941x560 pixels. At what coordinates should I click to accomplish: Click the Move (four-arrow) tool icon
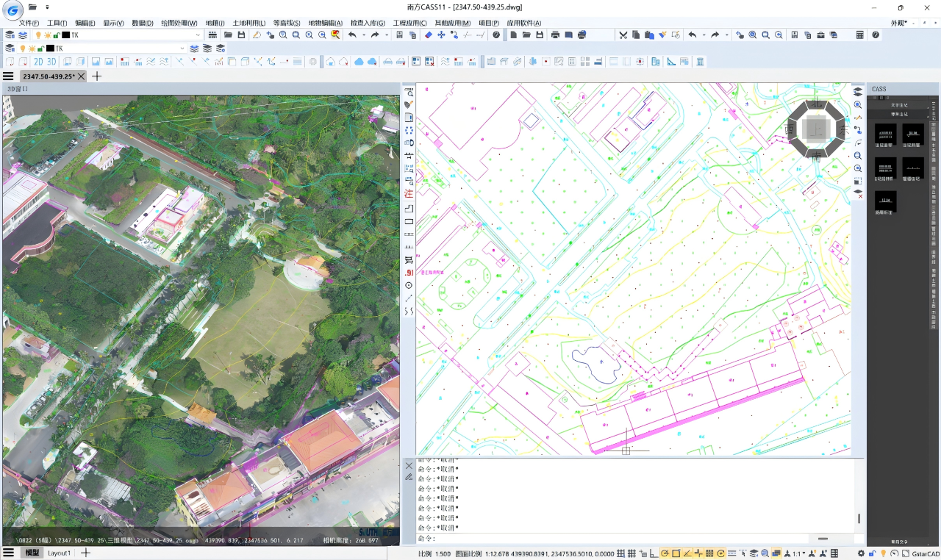441,35
